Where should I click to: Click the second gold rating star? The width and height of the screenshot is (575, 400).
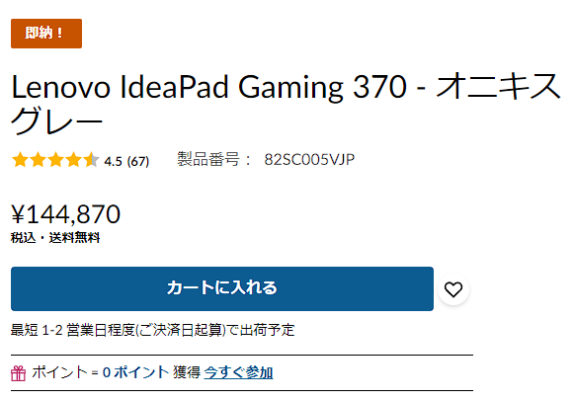pyautogui.click(x=38, y=160)
